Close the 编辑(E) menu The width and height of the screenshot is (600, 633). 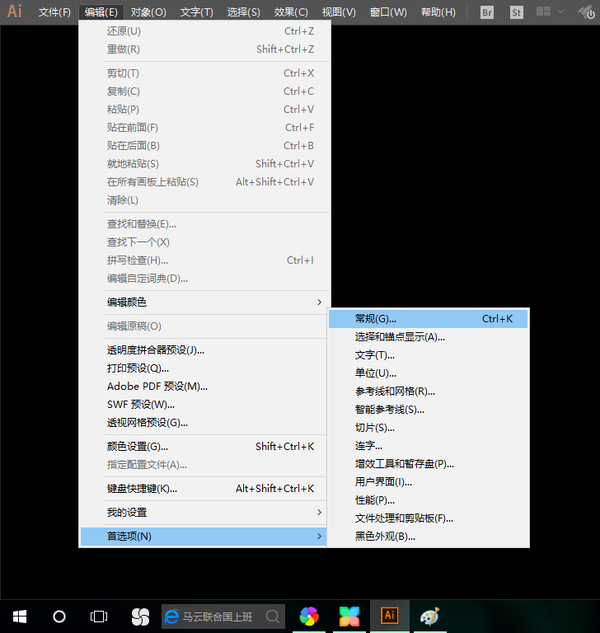pyautogui.click(x=101, y=12)
